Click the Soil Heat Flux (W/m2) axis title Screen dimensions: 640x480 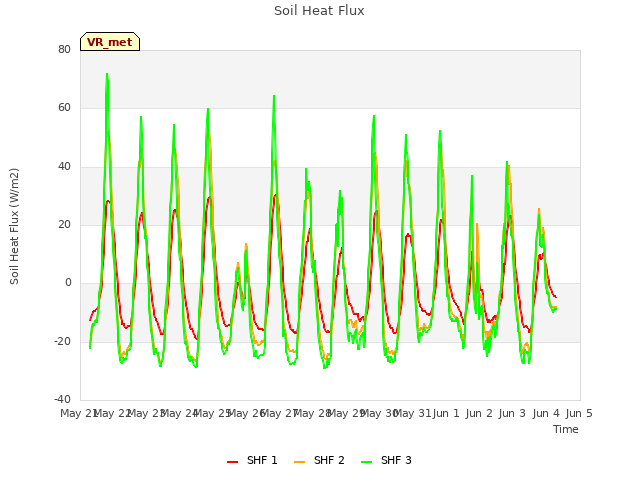14,226
